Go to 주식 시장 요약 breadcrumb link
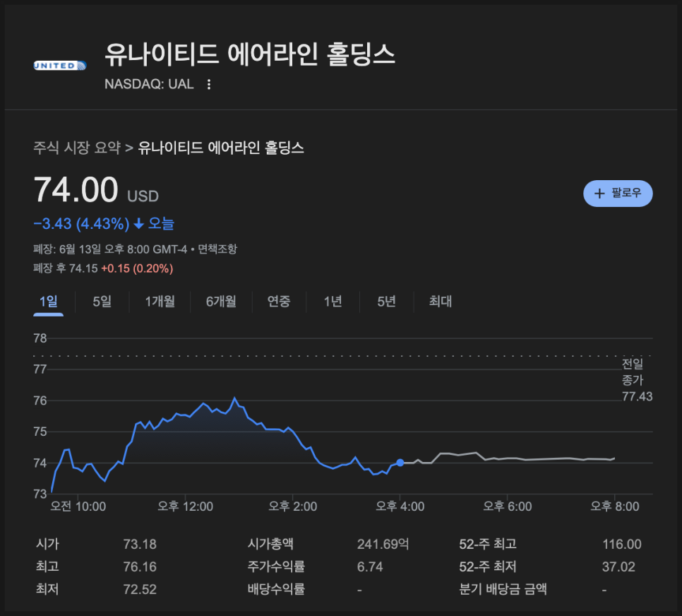 click(77, 148)
